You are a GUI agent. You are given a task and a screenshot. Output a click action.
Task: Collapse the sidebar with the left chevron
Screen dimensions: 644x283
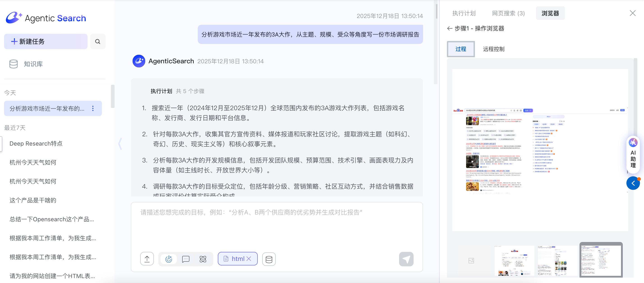point(120,144)
